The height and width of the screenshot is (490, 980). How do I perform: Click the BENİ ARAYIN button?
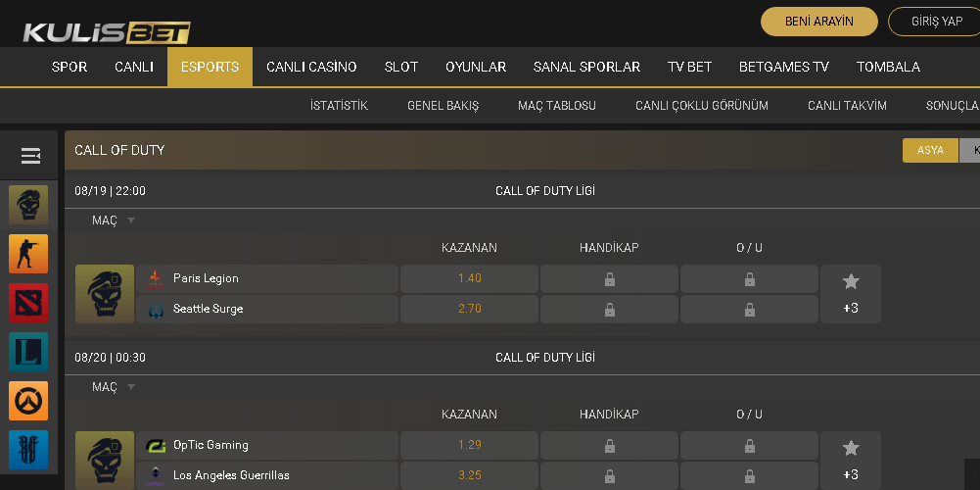tap(819, 22)
